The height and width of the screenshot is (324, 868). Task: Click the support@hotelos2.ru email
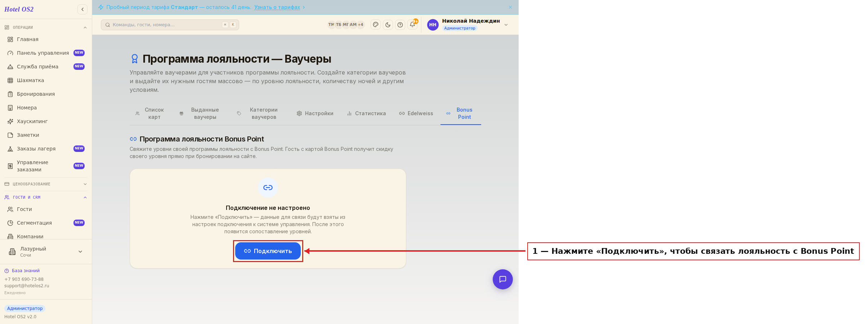(x=27, y=286)
